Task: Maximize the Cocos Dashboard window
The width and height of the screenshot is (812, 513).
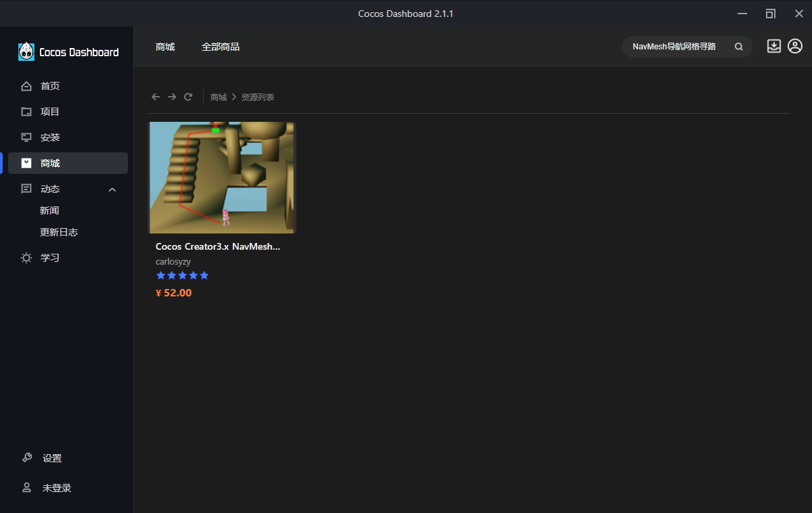Action: [771, 14]
